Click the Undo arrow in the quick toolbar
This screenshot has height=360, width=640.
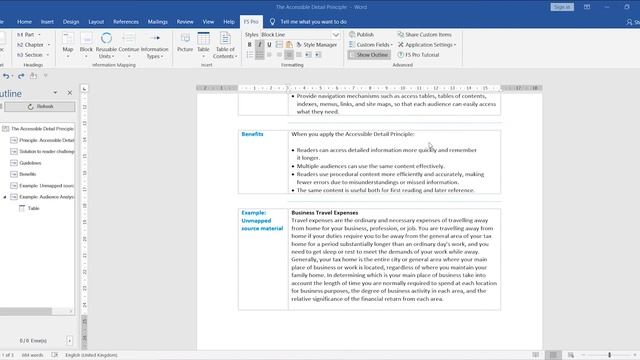tap(6, 76)
